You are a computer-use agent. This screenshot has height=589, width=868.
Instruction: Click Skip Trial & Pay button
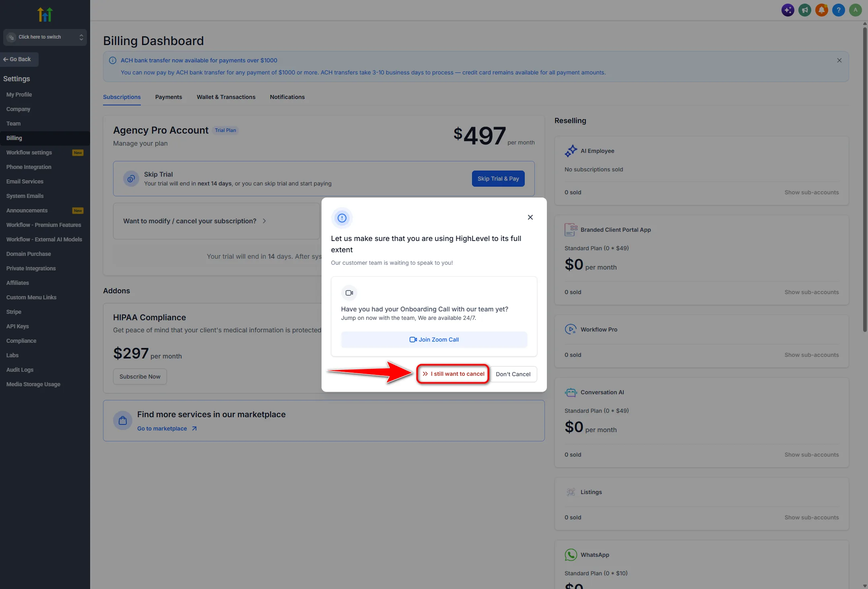(498, 179)
